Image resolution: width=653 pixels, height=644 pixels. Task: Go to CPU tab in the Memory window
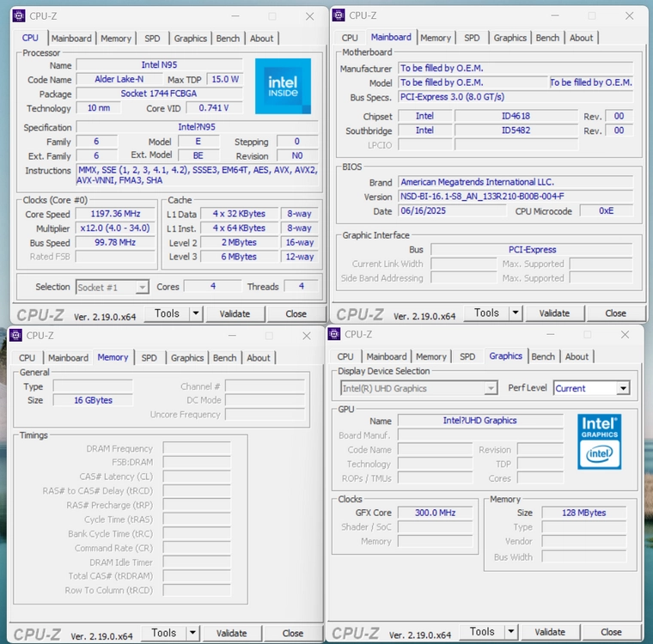coord(27,358)
